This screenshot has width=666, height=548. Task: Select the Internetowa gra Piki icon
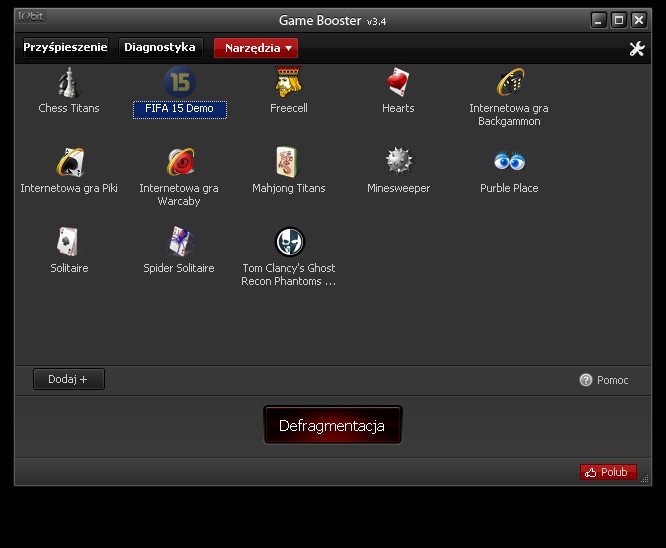point(70,162)
